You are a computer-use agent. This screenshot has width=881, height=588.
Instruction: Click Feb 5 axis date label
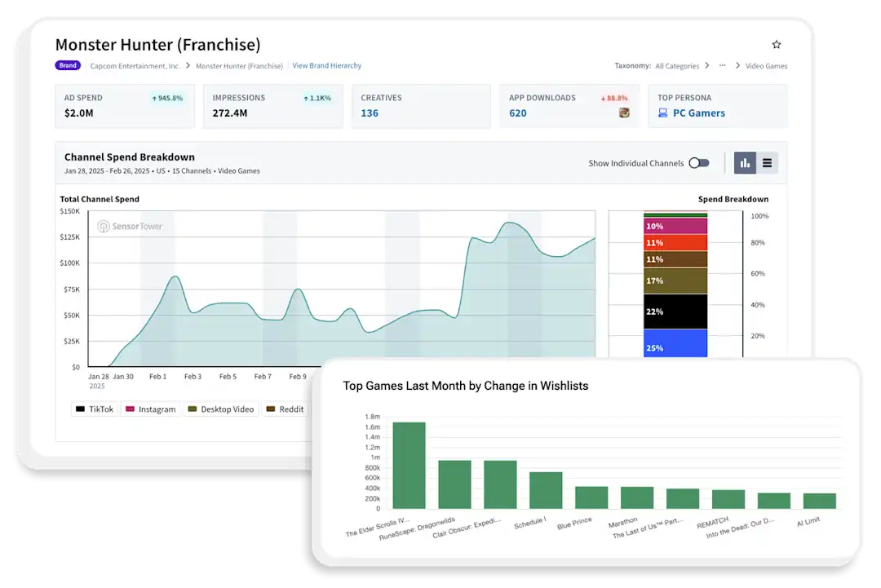228,376
